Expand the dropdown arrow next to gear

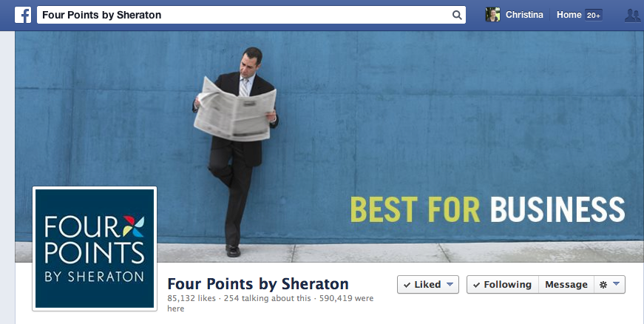616,284
